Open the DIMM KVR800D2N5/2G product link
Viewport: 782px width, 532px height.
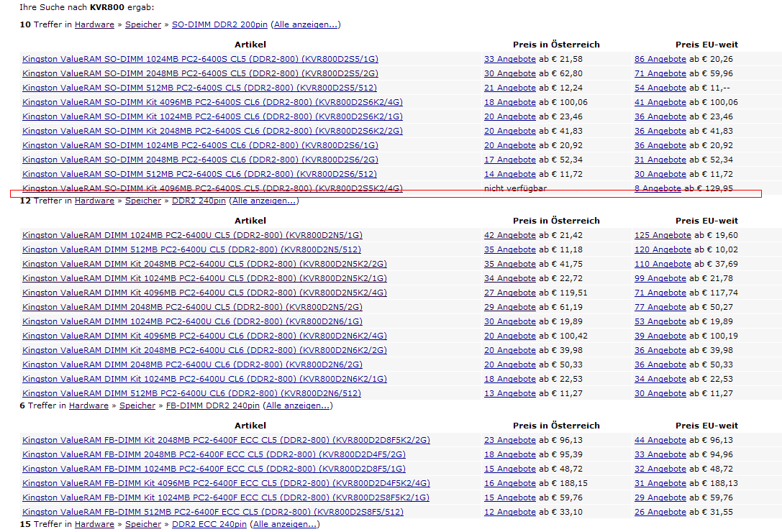[x=193, y=308]
